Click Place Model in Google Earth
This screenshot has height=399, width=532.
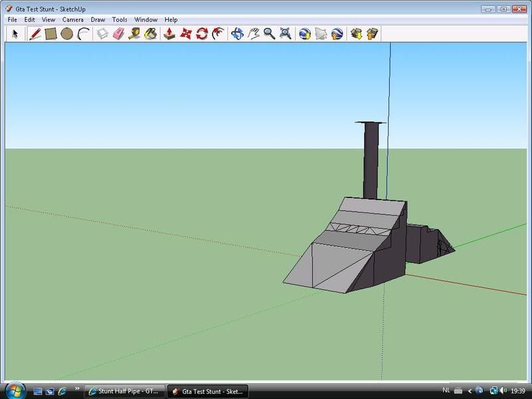point(337,34)
